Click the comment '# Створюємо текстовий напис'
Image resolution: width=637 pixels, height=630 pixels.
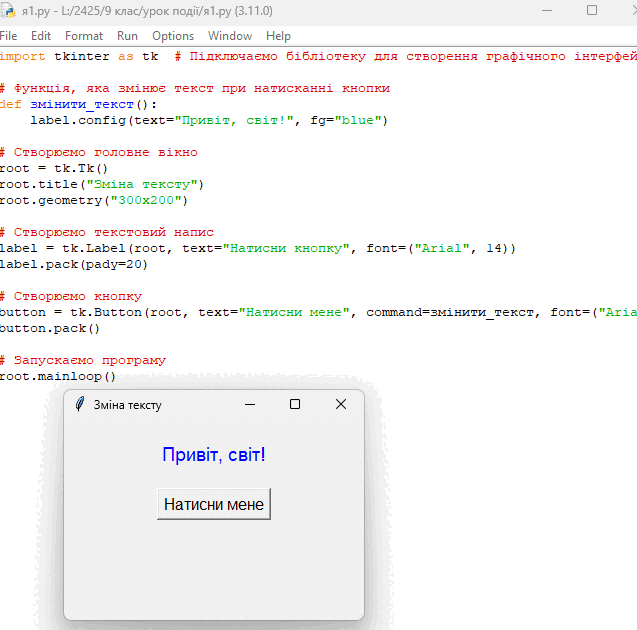point(107,232)
